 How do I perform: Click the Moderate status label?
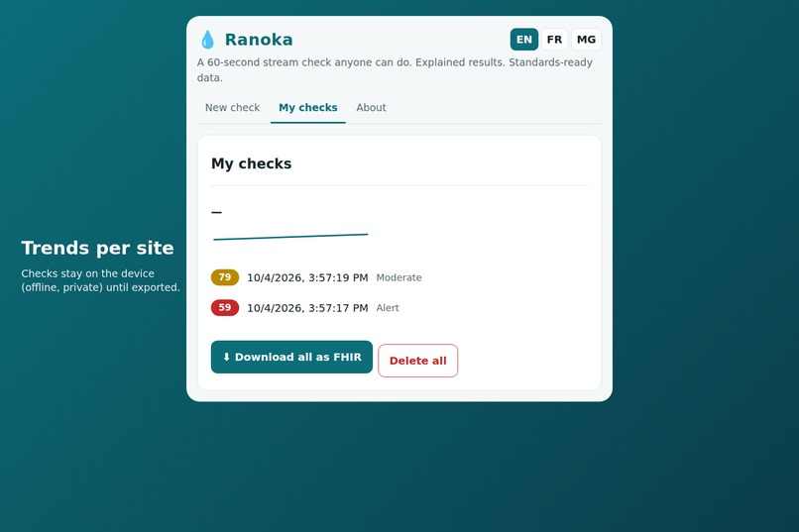399,277
